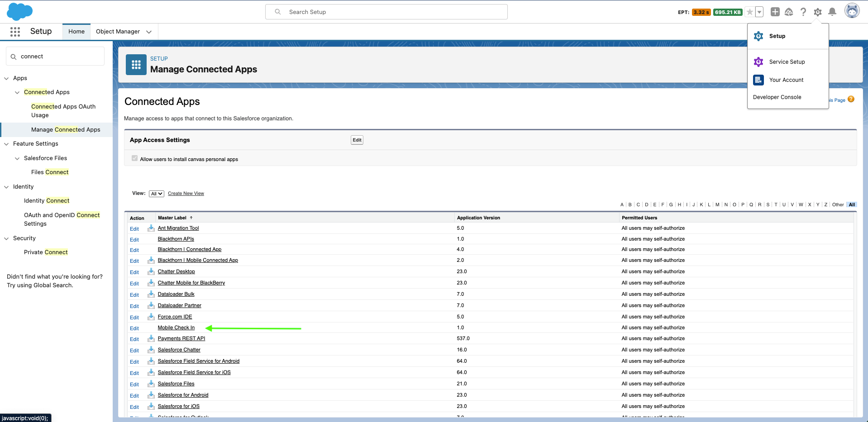Screen dimensions: 868x422
Task: Expand the Object Manager tab dropdown chevron
Action: pyautogui.click(x=149, y=32)
